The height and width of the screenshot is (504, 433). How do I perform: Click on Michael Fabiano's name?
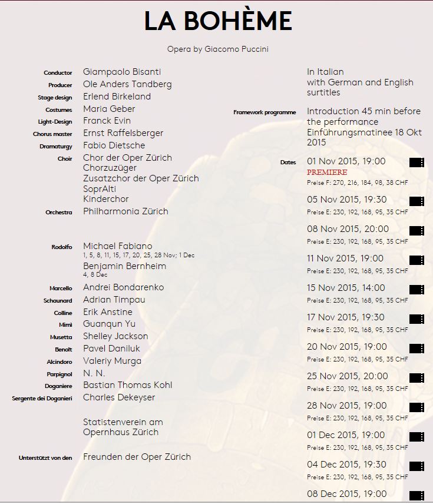[118, 246]
